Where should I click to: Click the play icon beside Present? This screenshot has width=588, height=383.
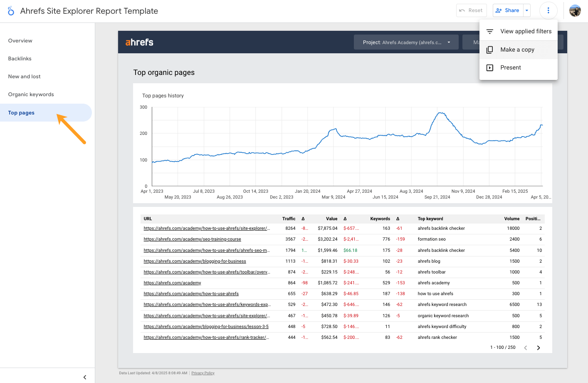[x=490, y=67]
